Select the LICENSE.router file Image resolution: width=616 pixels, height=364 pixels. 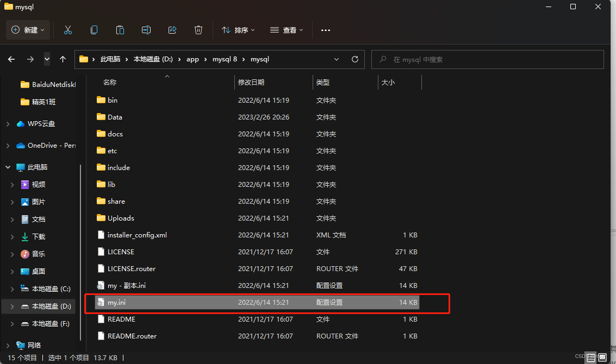(x=132, y=268)
